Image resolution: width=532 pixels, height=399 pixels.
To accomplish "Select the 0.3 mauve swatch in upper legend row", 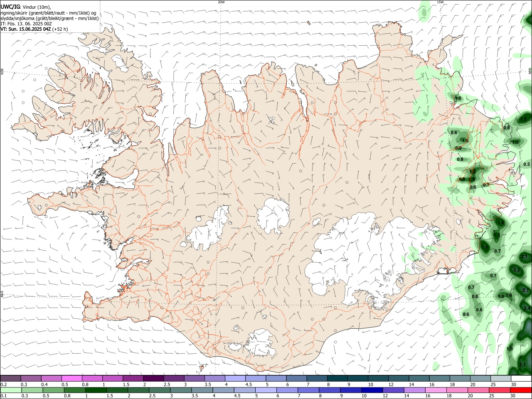I will 31,378.
